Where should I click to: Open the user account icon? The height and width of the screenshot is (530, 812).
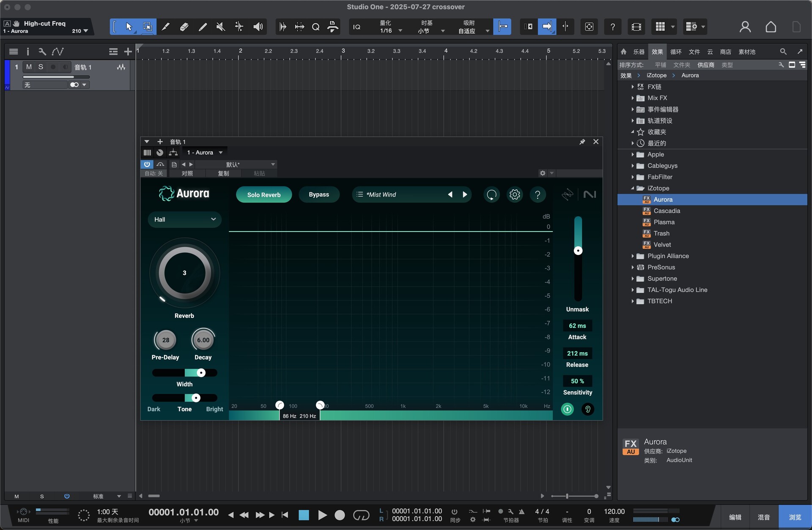point(745,27)
